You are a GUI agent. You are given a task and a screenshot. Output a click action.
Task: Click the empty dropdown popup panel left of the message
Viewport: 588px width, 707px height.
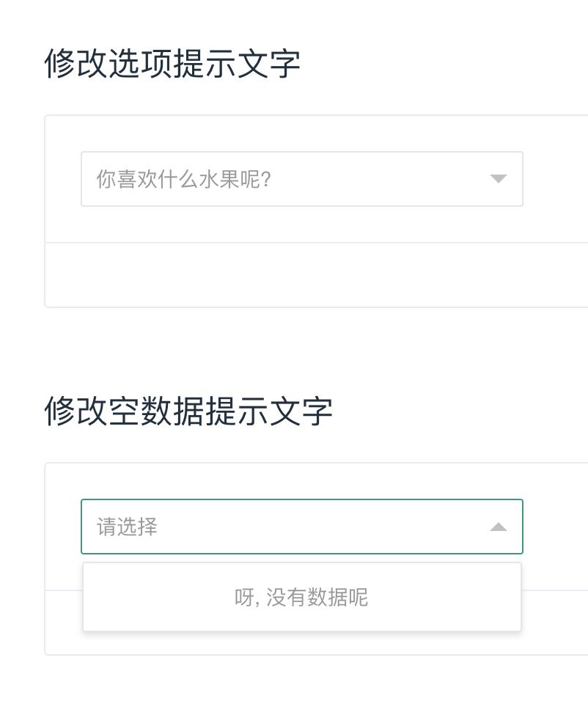(x=147, y=598)
